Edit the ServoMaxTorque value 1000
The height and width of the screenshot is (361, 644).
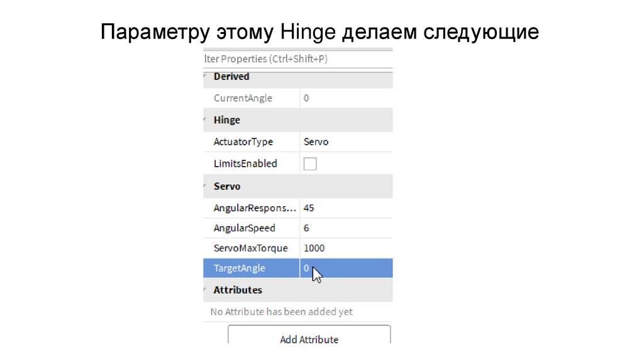pyautogui.click(x=346, y=248)
